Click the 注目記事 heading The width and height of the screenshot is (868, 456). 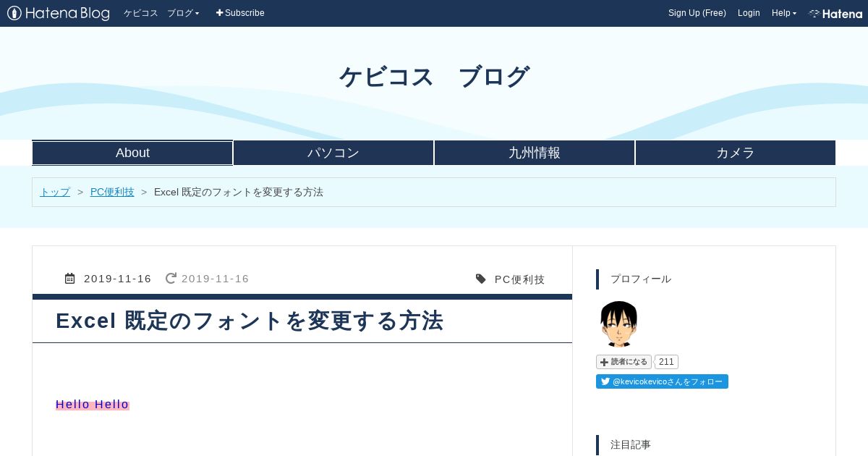click(631, 444)
